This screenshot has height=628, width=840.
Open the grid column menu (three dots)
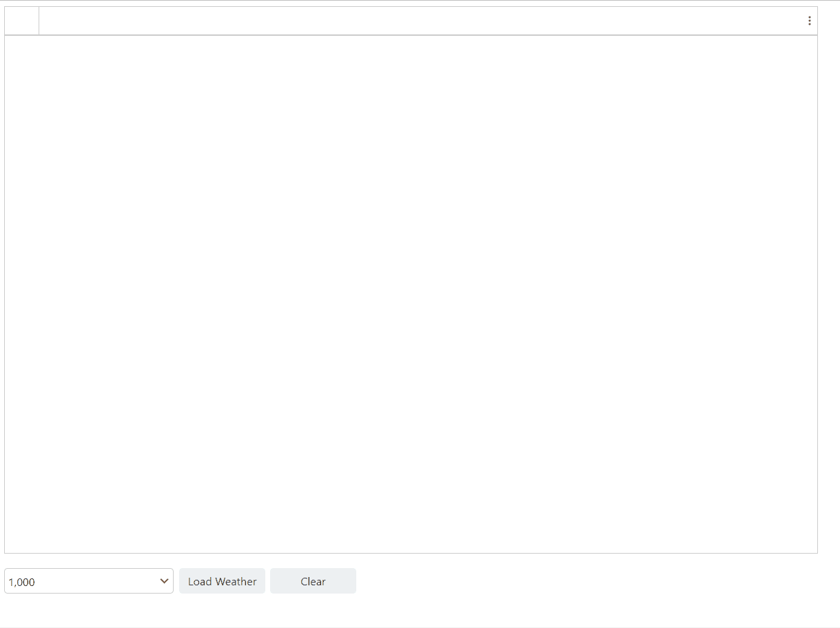[809, 21]
